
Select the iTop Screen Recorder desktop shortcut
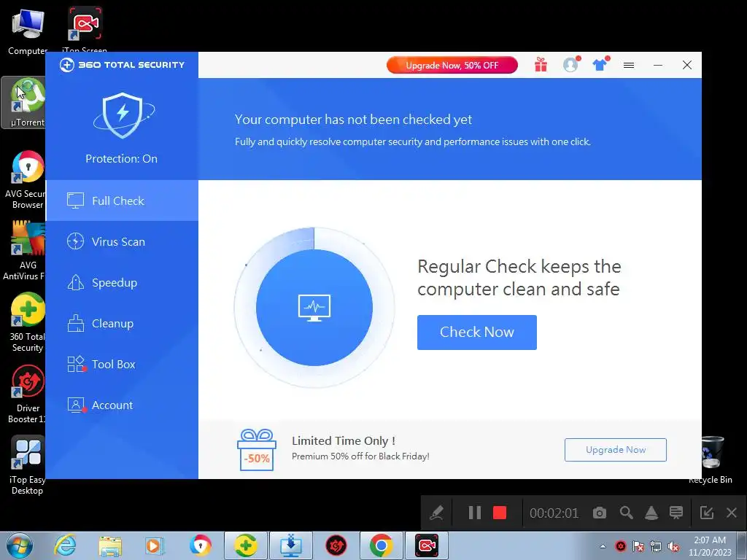[x=85, y=29]
